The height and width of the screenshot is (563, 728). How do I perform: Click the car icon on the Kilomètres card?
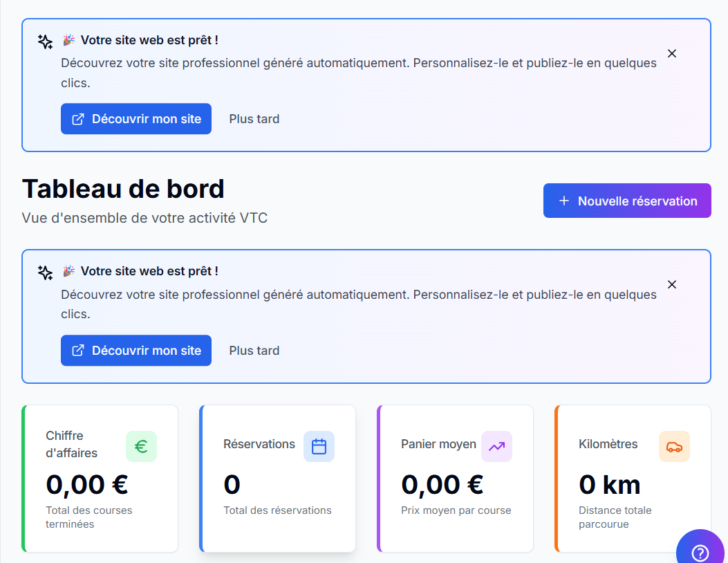674,446
